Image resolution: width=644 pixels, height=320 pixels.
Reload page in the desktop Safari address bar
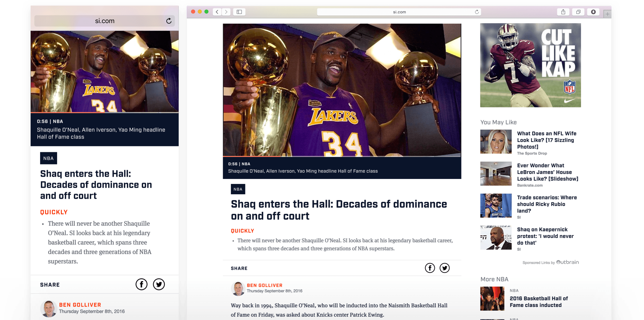pyautogui.click(x=477, y=12)
